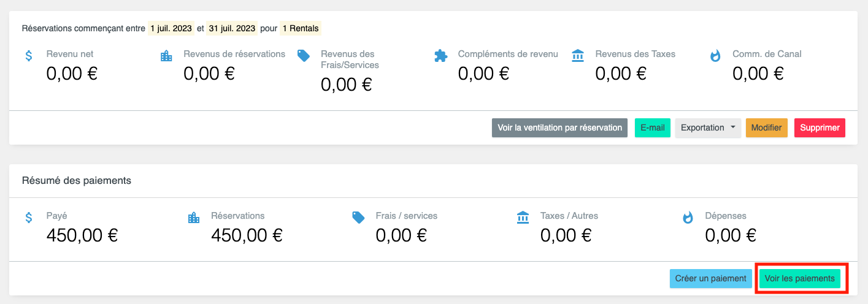Click the red Supprimer button
Screen dimensions: 868x304
(820, 128)
